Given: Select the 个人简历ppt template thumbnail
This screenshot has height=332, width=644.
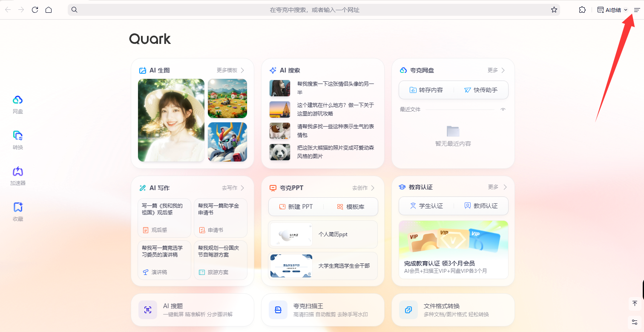Looking at the screenshot, I should 291,234.
